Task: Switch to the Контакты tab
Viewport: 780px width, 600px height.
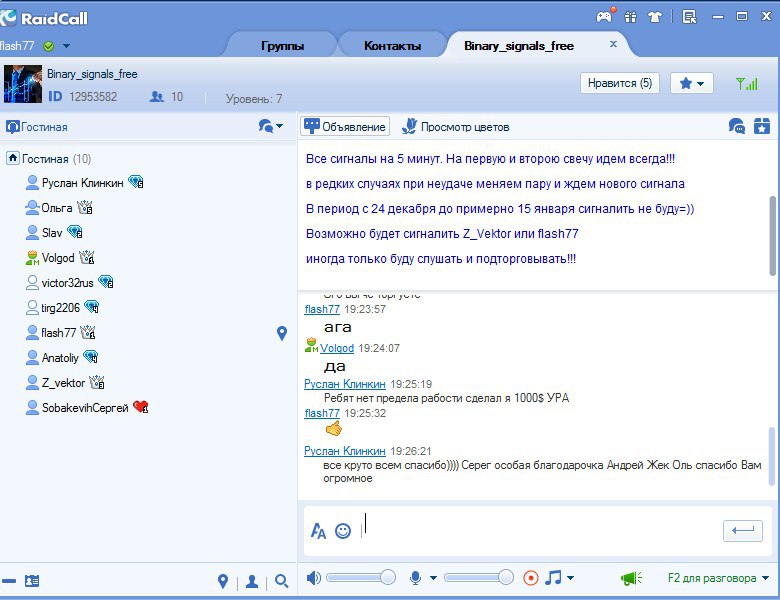Action: pos(392,46)
